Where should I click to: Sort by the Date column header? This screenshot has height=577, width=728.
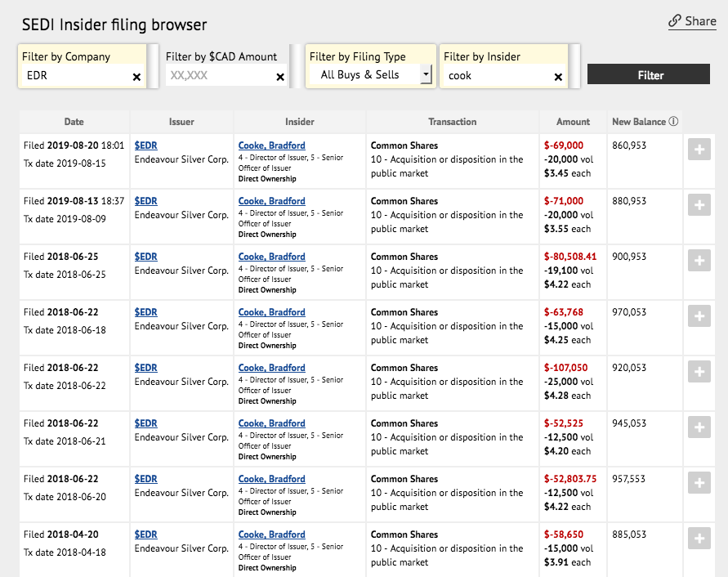tap(74, 122)
